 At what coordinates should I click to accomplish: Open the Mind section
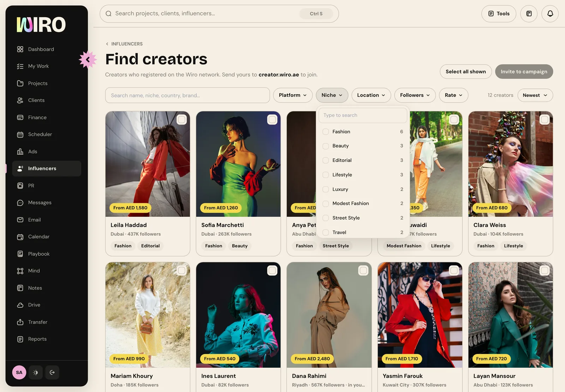pos(47,271)
